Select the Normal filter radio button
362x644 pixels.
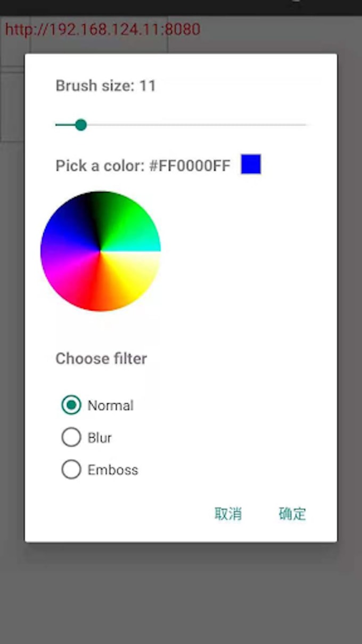pos(71,405)
